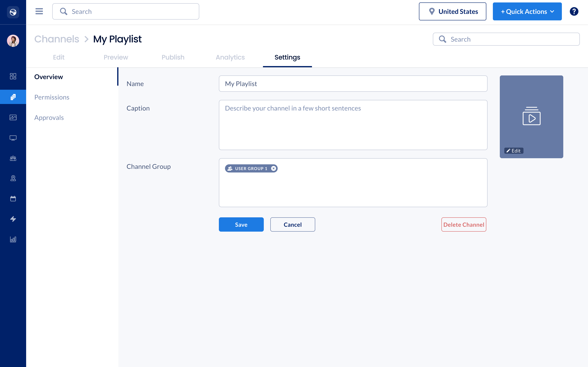Go back to Channels breadcrumb
The image size is (588, 367).
[x=57, y=39]
